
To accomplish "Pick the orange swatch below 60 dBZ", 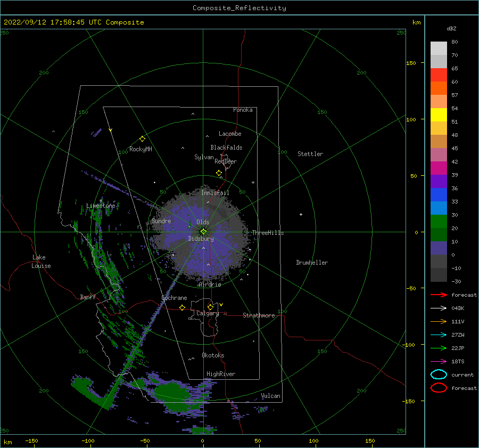I will 439,88.
